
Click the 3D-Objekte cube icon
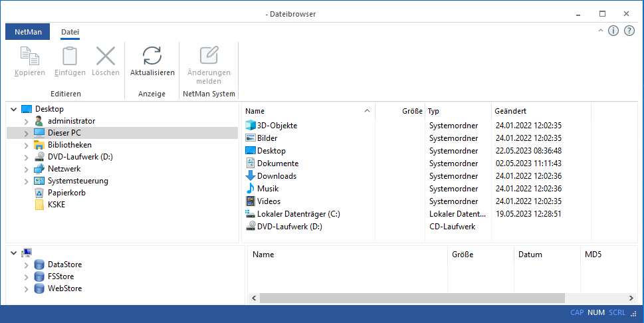point(250,126)
